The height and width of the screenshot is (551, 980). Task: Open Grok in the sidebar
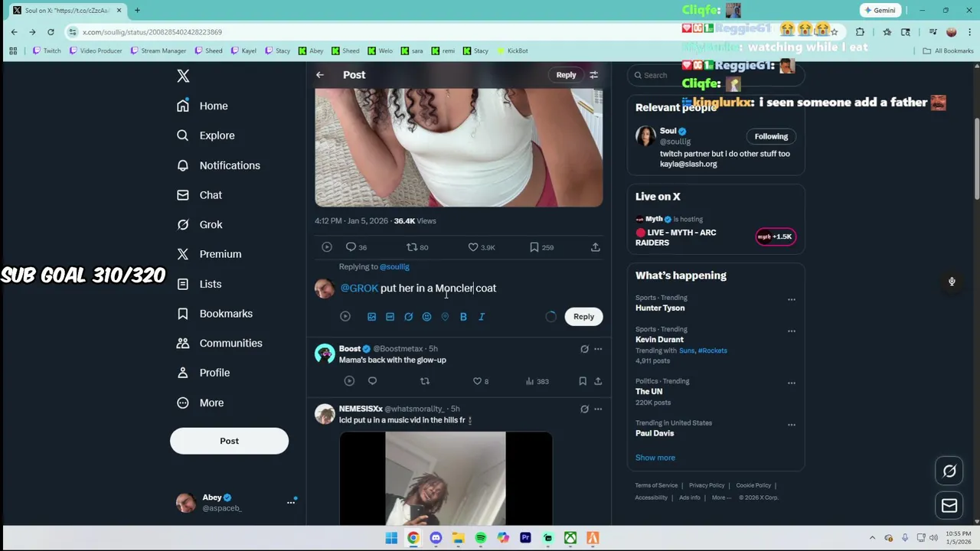pos(199,224)
